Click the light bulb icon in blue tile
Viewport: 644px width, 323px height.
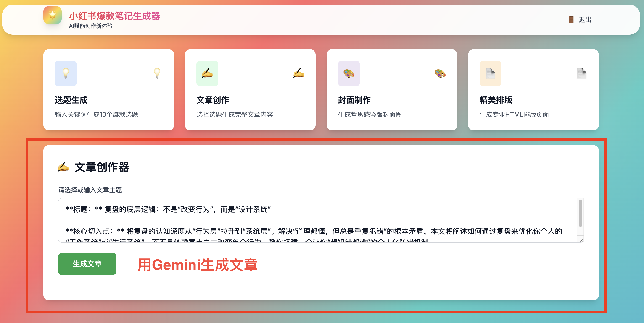pyautogui.click(x=66, y=73)
